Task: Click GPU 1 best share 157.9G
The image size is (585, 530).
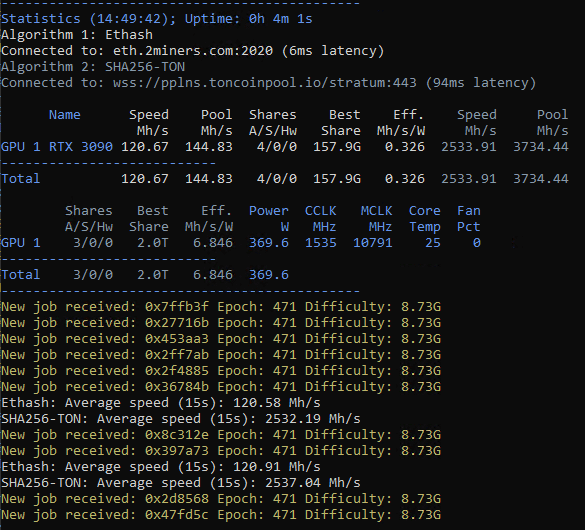Action: tap(337, 147)
